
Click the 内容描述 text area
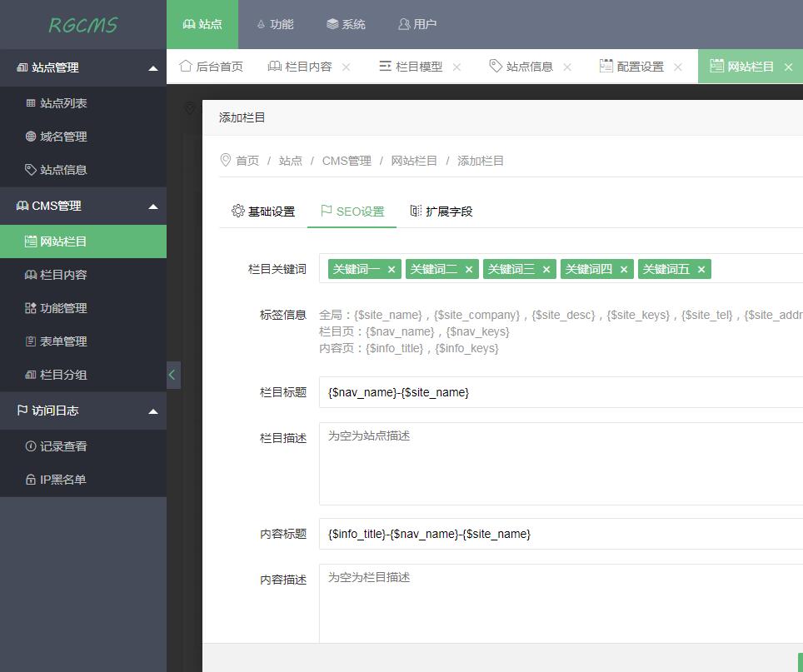coord(561,603)
